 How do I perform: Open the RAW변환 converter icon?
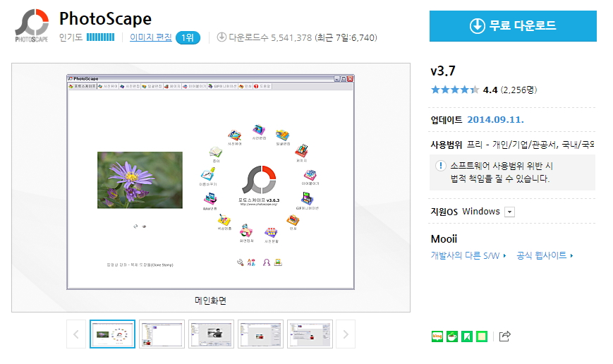(210, 199)
